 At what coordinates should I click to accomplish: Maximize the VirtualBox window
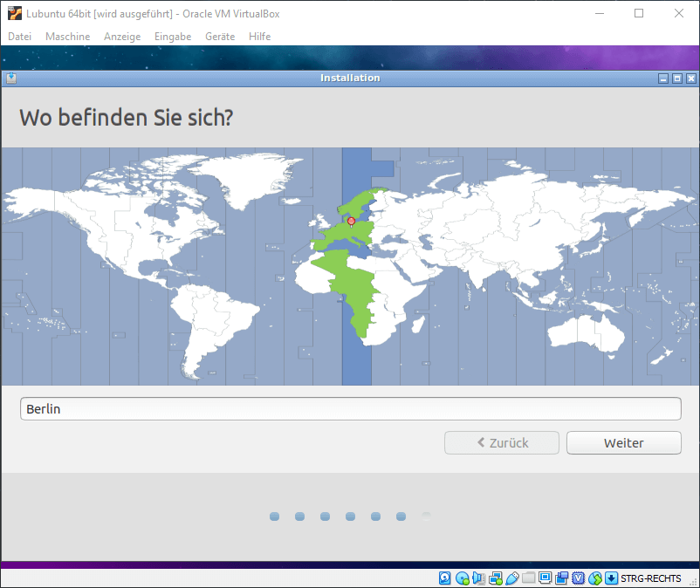639,13
